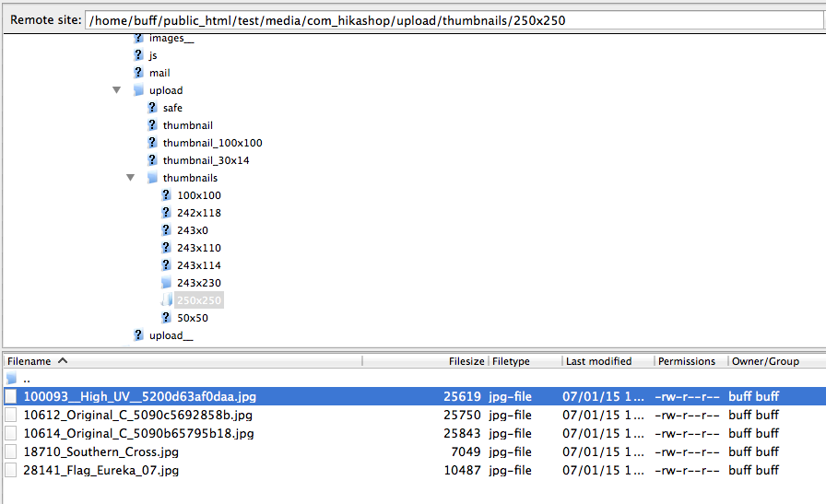826x504 pixels.
Task: Click the open 250x250 folder icon
Action: 167,299
